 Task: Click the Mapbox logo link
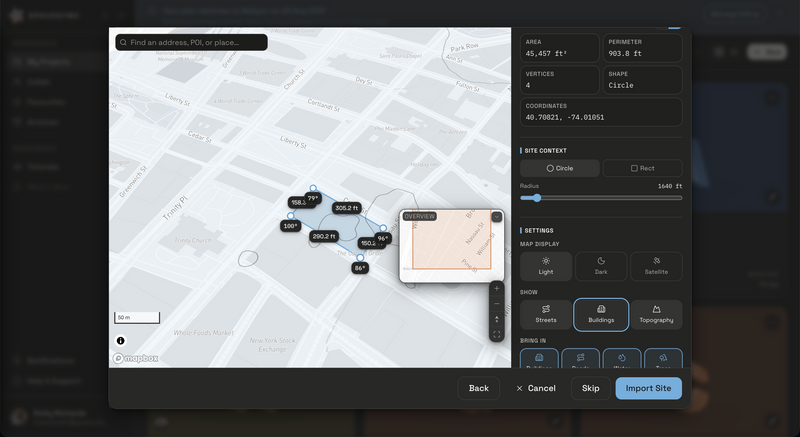click(x=136, y=358)
